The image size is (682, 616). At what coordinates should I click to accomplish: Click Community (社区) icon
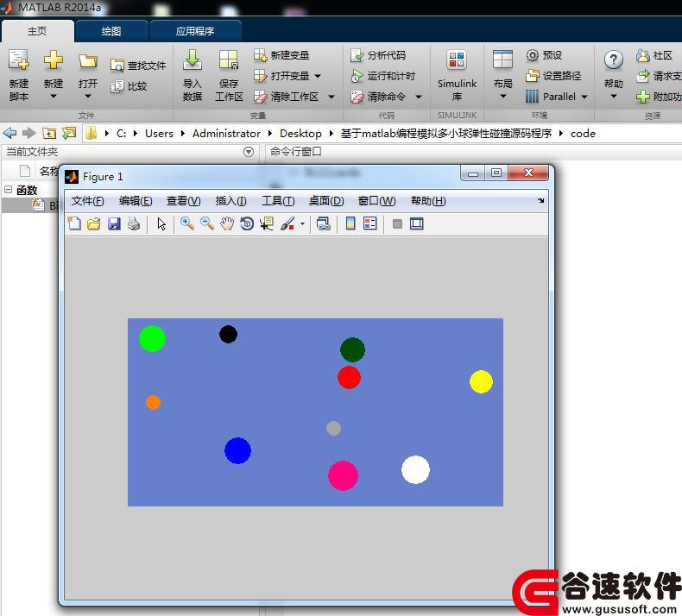pyautogui.click(x=643, y=55)
